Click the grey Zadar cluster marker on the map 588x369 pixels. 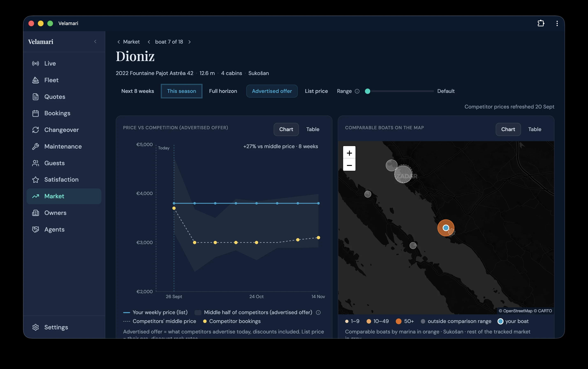coord(403,174)
